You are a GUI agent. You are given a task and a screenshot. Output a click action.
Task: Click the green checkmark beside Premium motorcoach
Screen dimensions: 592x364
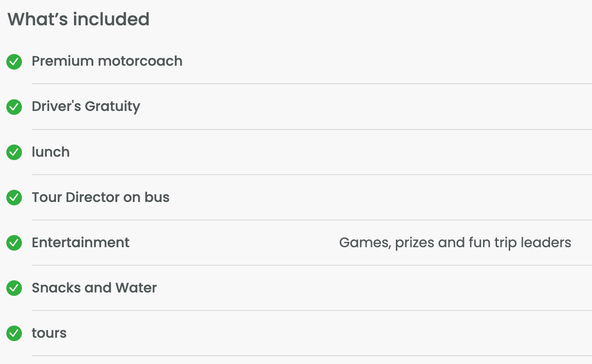click(14, 62)
